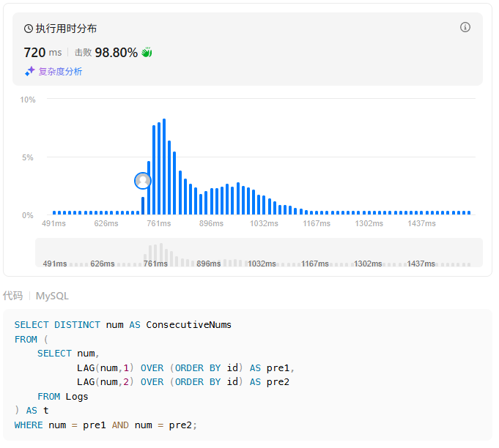The height and width of the screenshot is (448, 499).
Task: Click the clapping hands icon next to 98.80%
Action: tap(147, 52)
